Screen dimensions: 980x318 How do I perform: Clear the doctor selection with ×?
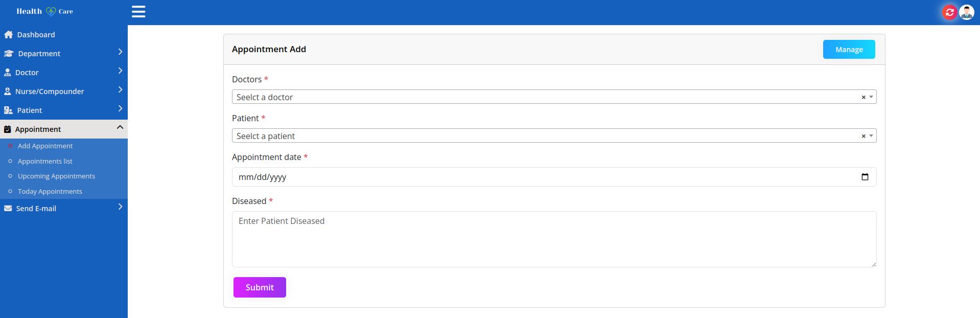tap(864, 97)
